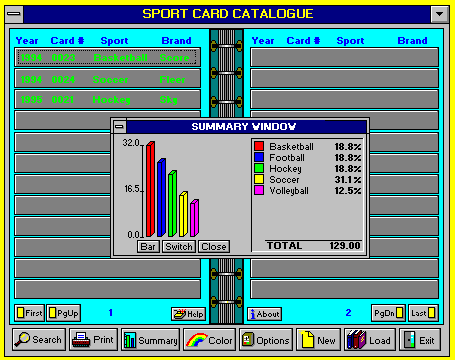Open main window system menu box

pos(14,14)
